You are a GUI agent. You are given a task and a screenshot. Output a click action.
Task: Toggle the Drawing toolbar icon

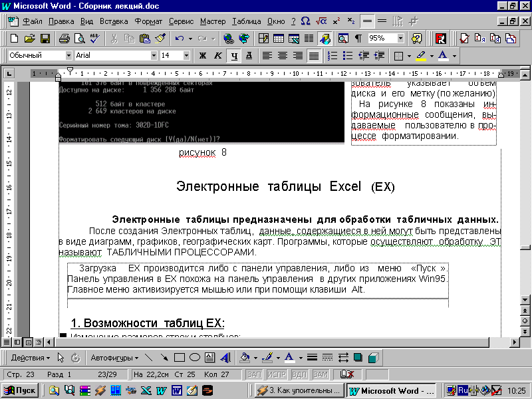point(325,39)
